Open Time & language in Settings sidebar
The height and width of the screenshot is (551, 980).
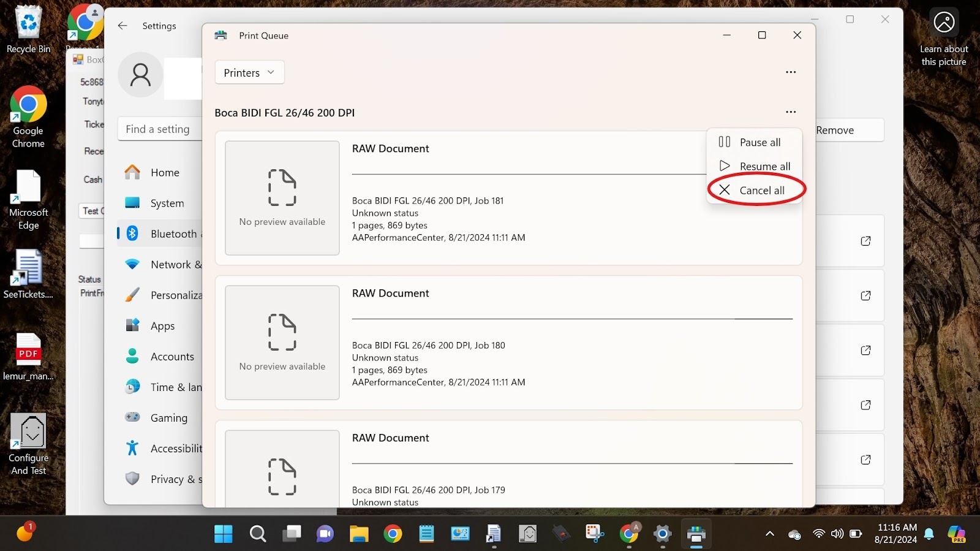pyautogui.click(x=159, y=387)
